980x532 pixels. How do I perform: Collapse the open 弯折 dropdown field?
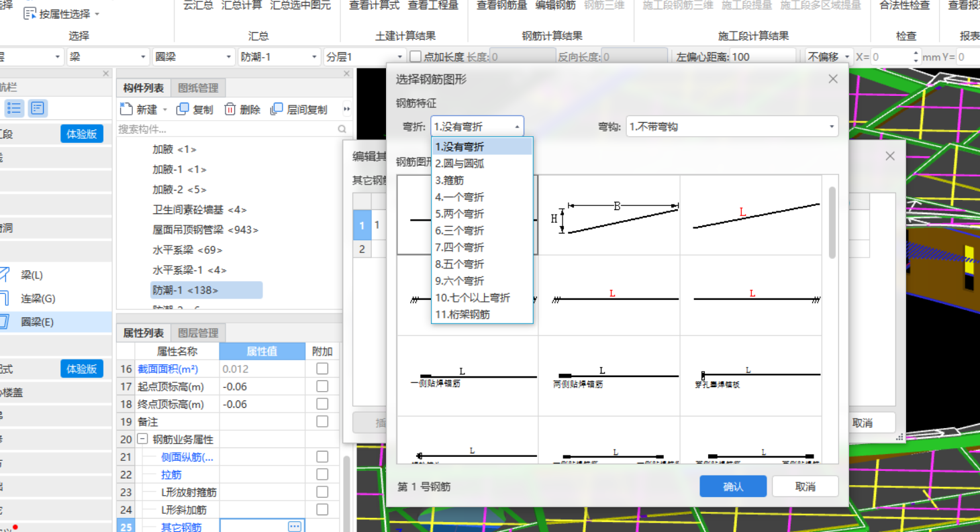point(477,126)
